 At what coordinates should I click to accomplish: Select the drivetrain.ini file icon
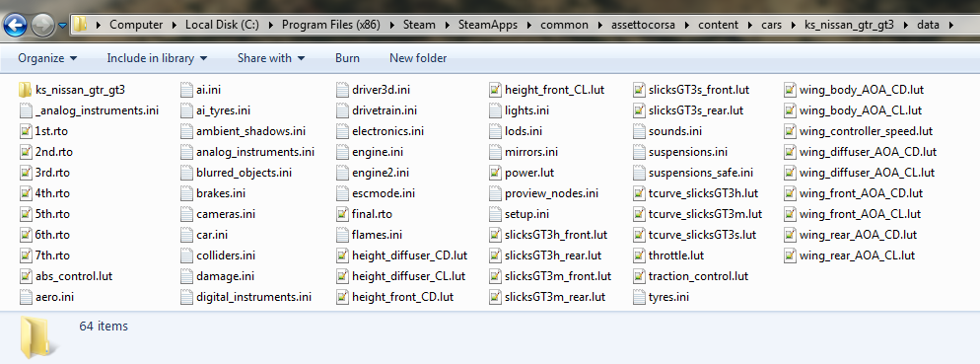(x=342, y=110)
